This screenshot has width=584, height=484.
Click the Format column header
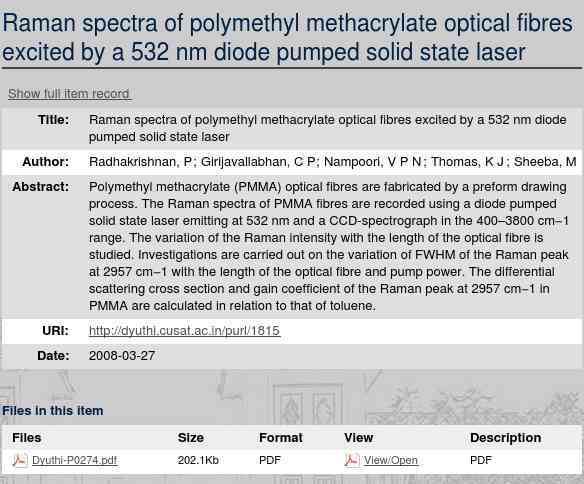pyautogui.click(x=281, y=437)
